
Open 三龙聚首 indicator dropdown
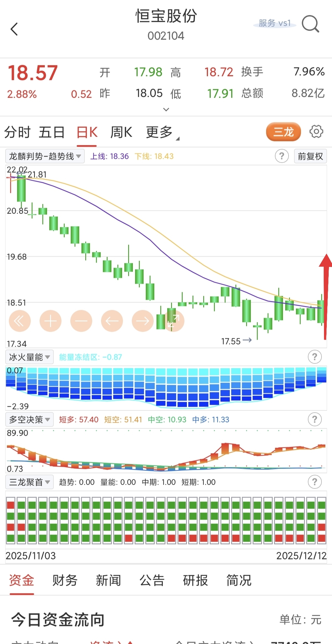(29, 482)
